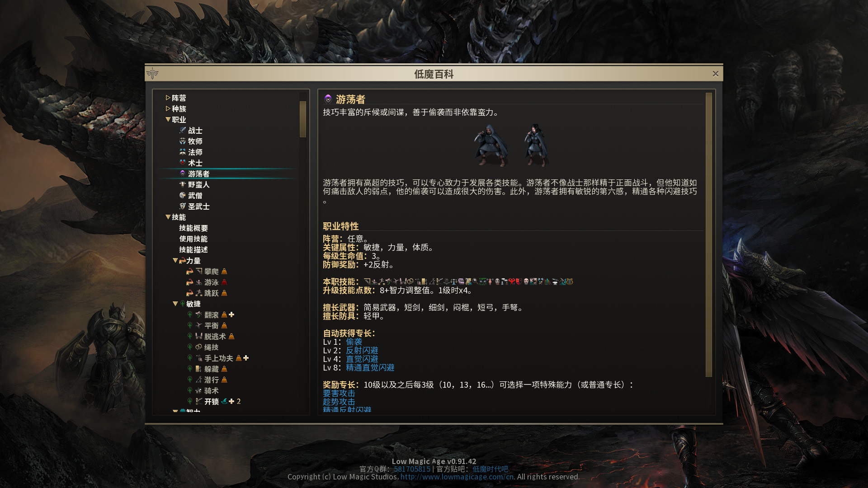Expand the 种族 category arrow
Screen dimensions: 868x488
click(x=168, y=108)
